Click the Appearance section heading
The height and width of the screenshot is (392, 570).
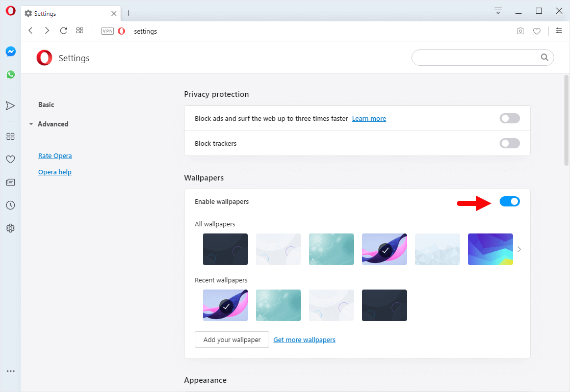(205, 380)
